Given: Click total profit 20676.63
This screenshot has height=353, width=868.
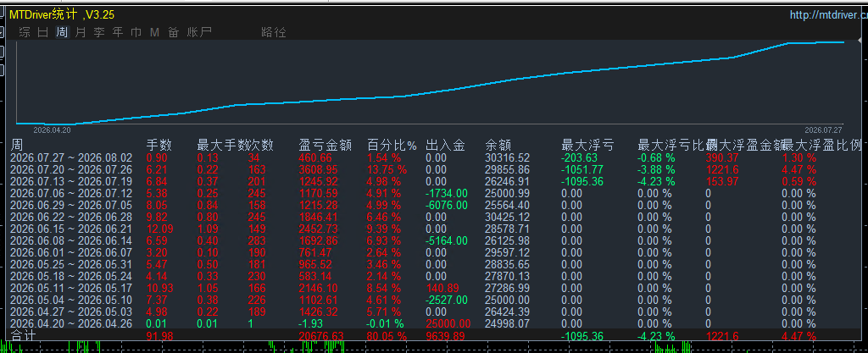Looking at the screenshot, I should click(x=321, y=336).
